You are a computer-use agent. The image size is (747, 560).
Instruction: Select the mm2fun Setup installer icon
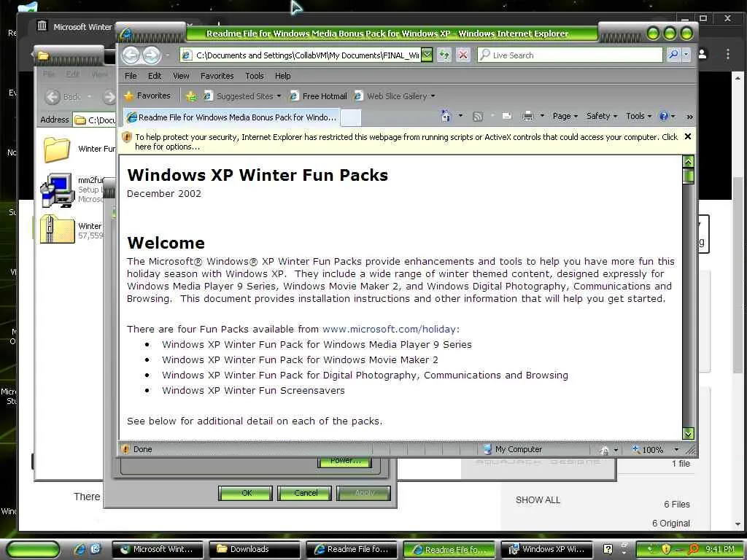[57, 190]
